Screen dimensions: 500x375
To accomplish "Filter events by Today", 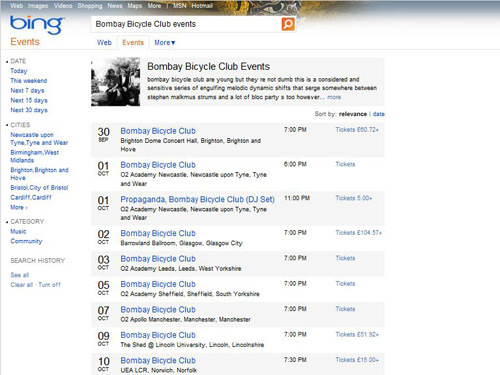I will click(19, 71).
